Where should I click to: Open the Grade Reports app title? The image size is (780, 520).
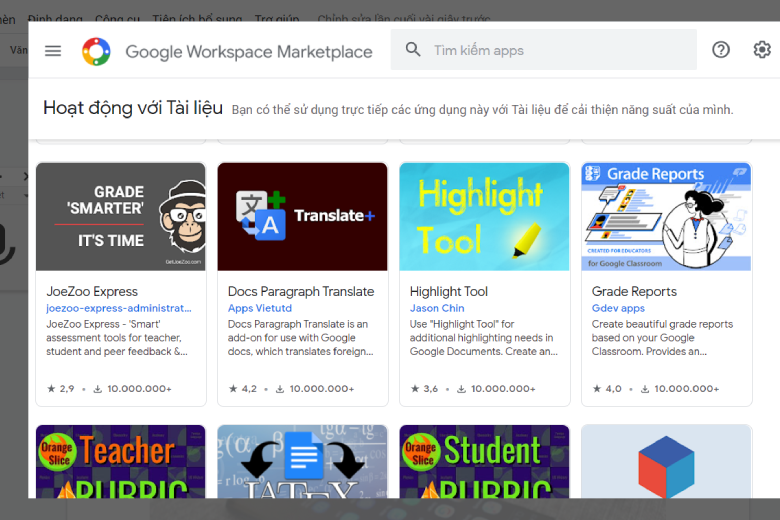click(634, 292)
